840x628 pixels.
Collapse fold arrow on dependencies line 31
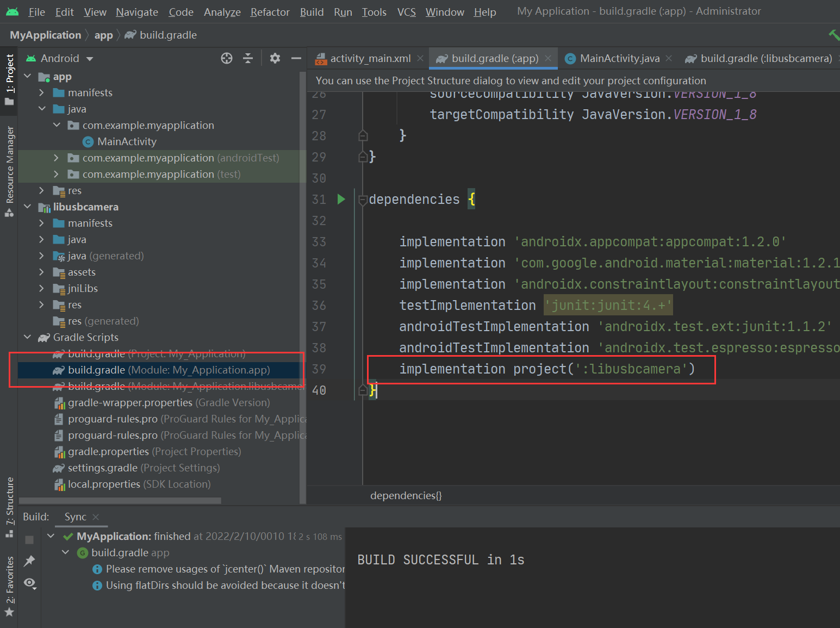363,200
